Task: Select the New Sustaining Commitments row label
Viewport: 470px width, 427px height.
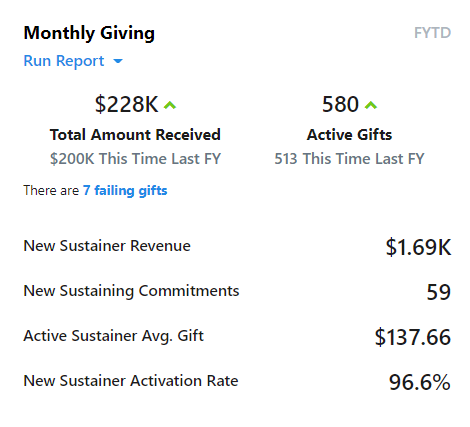Action: click(x=131, y=291)
